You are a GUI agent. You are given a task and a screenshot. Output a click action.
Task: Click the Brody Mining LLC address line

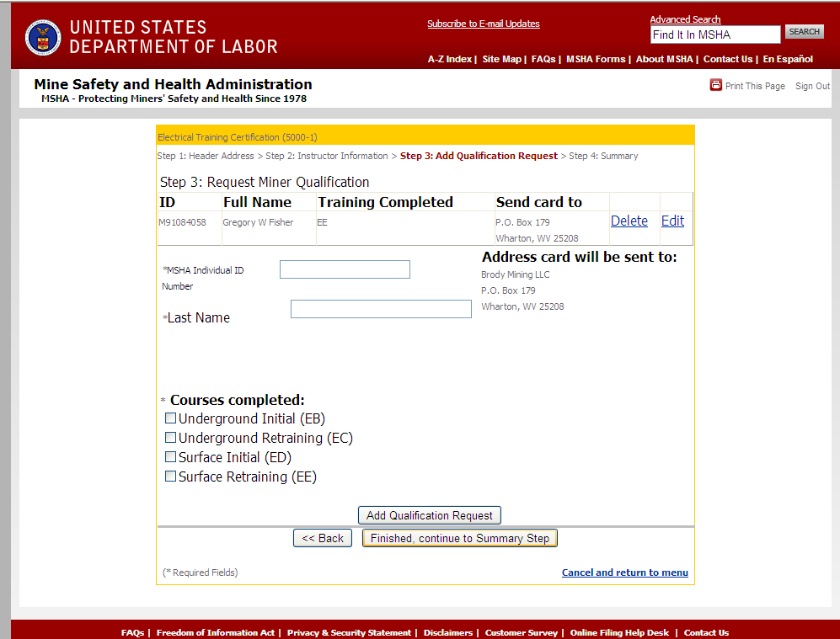tap(516, 274)
